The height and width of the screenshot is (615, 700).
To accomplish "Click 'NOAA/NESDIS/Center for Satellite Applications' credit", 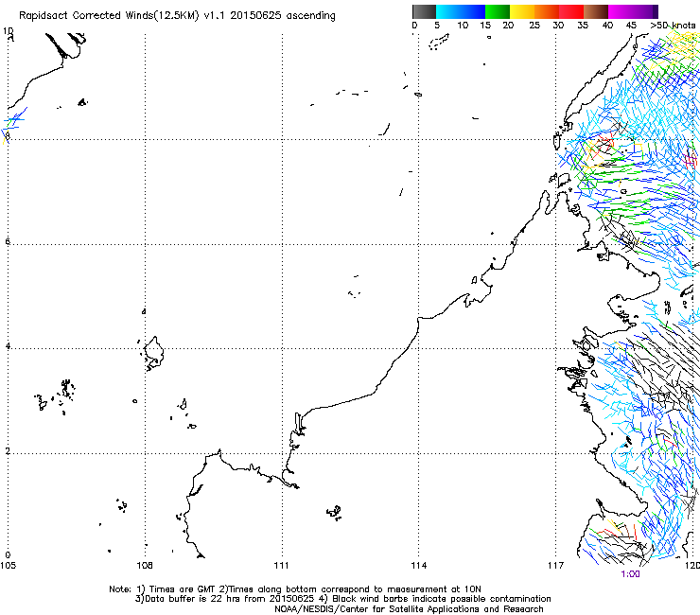I will coord(409,609).
